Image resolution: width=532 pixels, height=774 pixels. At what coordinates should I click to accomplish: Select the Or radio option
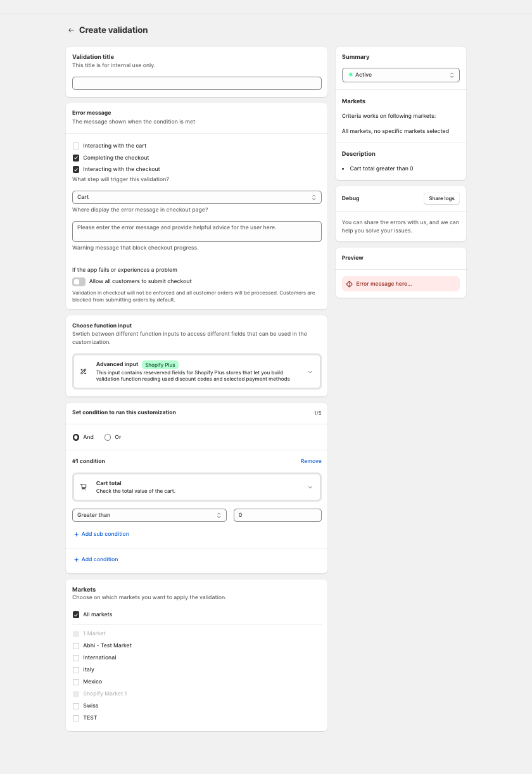click(108, 438)
